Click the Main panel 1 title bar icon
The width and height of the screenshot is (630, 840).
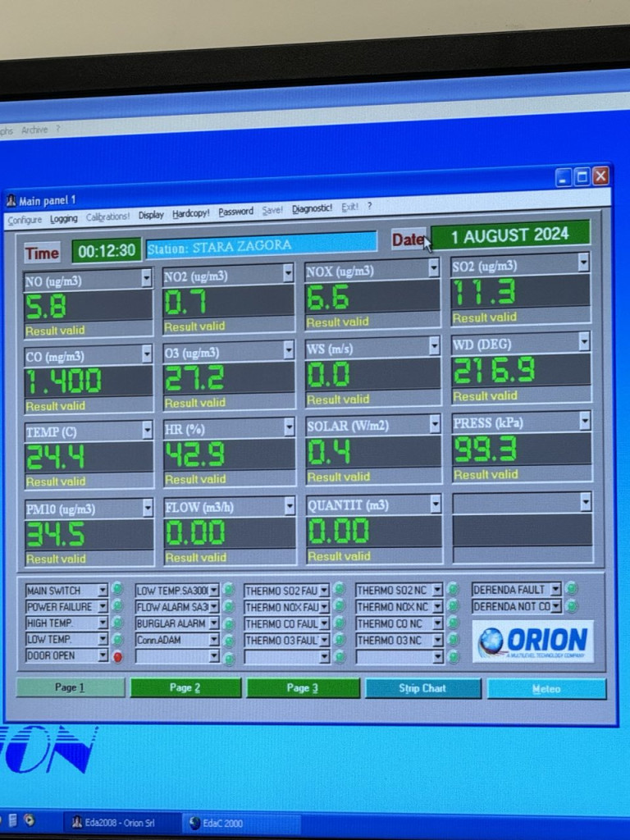pos(11,200)
